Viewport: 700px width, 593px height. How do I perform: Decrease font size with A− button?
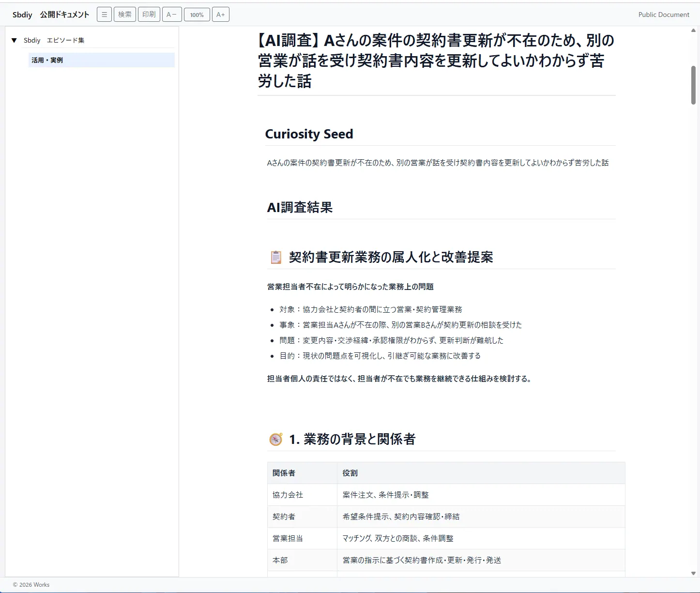click(x=172, y=15)
